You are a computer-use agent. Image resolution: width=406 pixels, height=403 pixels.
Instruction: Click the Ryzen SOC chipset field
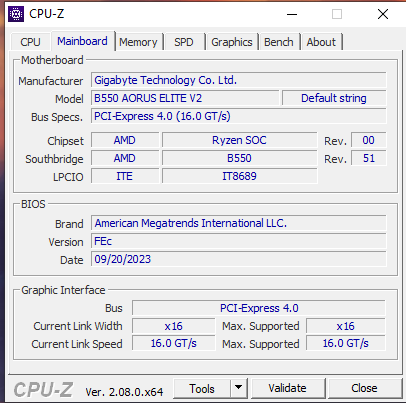point(239,140)
